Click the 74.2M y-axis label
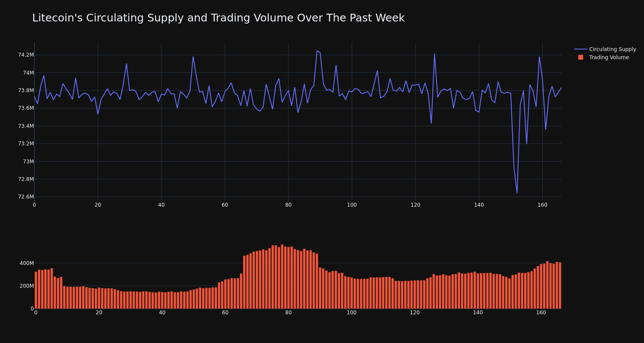Image resolution: width=644 pixels, height=343 pixels. [26, 55]
